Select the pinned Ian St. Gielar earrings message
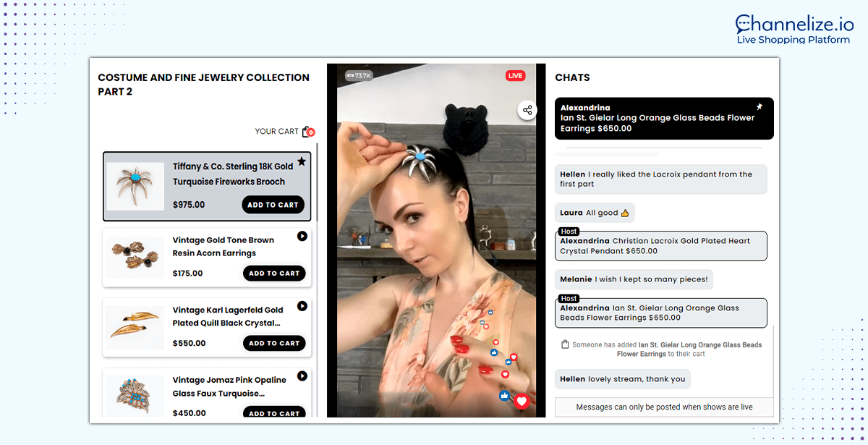868x445 pixels. 664,119
